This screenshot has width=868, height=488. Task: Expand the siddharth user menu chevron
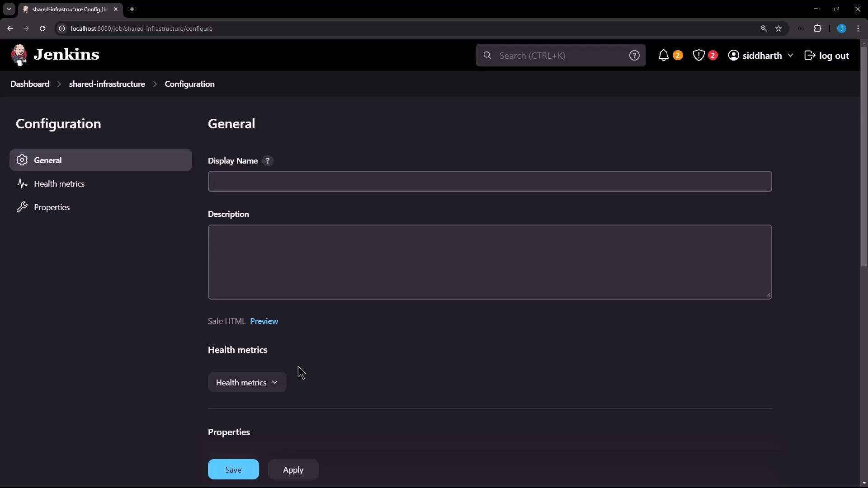[790, 55]
